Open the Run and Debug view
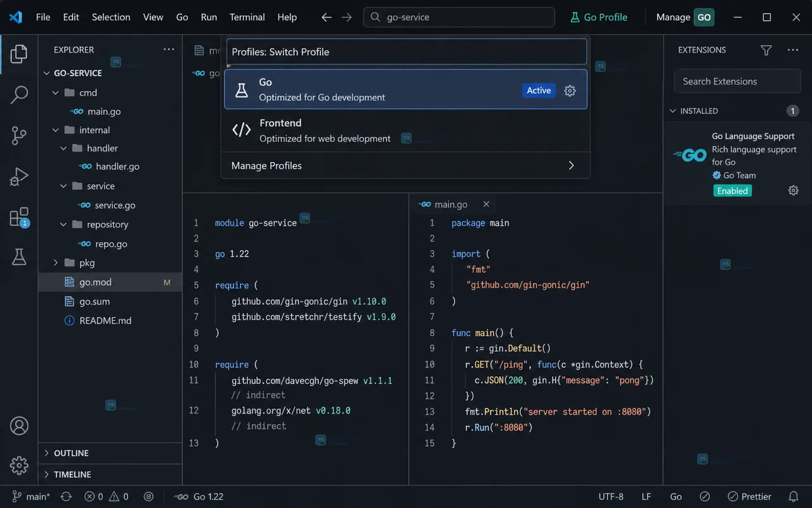The width and height of the screenshot is (812, 508). (19, 176)
